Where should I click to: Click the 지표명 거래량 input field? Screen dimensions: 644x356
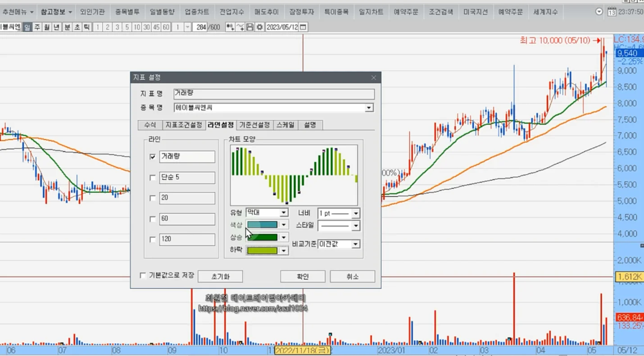click(274, 94)
